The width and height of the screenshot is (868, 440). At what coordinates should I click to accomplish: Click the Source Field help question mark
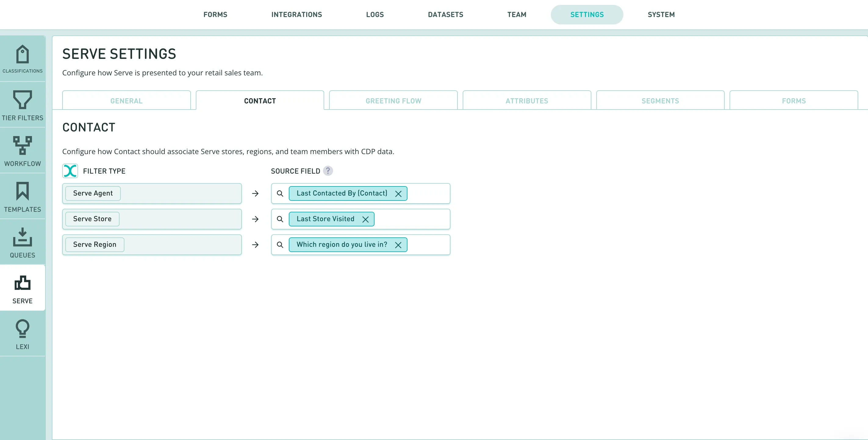[328, 171]
